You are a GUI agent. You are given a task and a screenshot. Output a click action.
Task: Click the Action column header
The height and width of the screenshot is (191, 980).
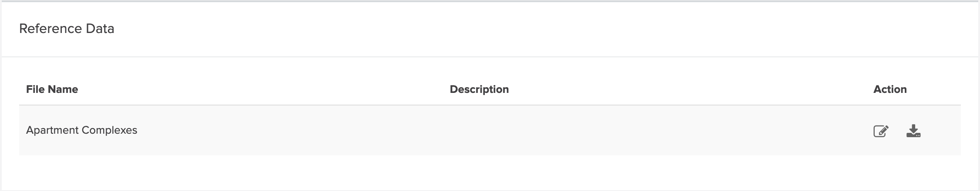click(889, 89)
